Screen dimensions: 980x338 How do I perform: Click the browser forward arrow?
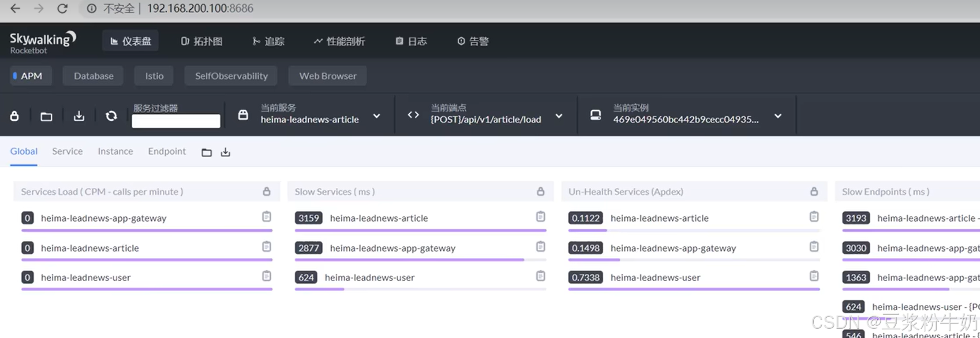pos(39,8)
